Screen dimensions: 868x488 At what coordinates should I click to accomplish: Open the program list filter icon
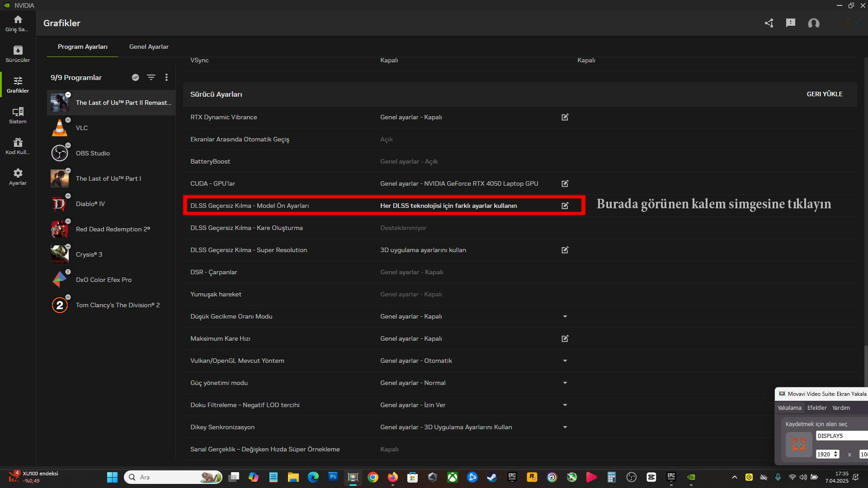[x=151, y=77]
